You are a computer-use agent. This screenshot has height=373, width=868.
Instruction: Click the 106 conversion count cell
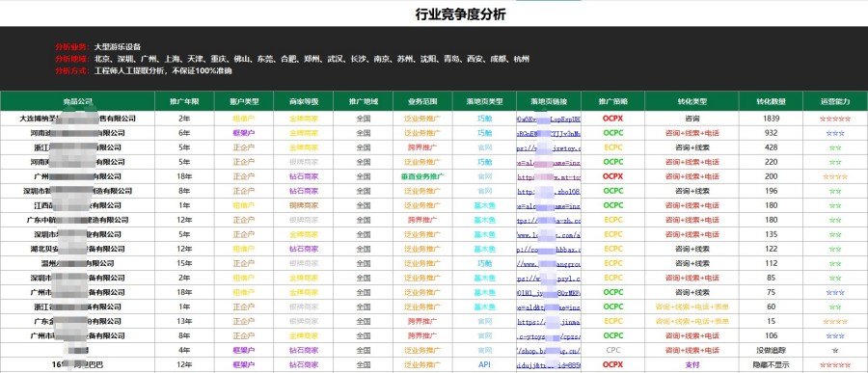tap(772, 335)
